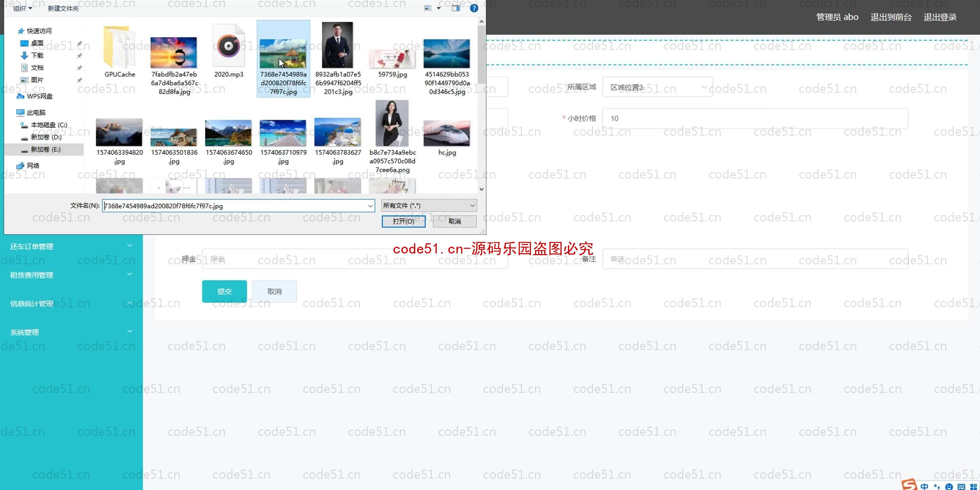Open view options dropdown arrow
The width and height of the screenshot is (980, 490).
pos(439,8)
